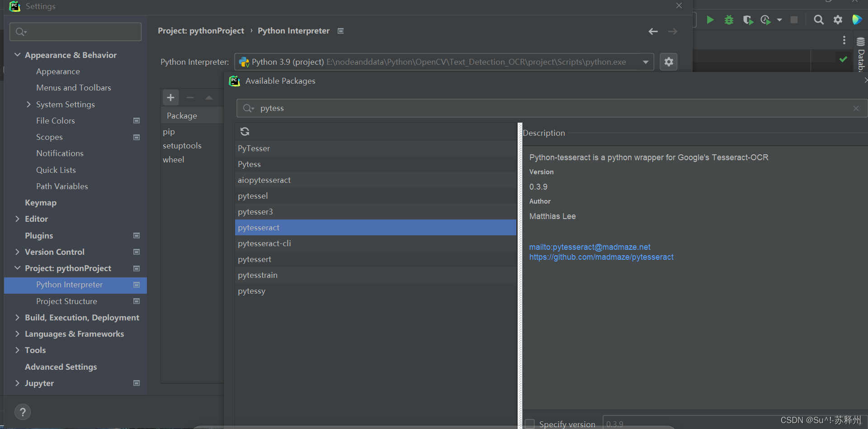Click project-level icon next to File Colors
This screenshot has height=429, width=868.
point(137,120)
